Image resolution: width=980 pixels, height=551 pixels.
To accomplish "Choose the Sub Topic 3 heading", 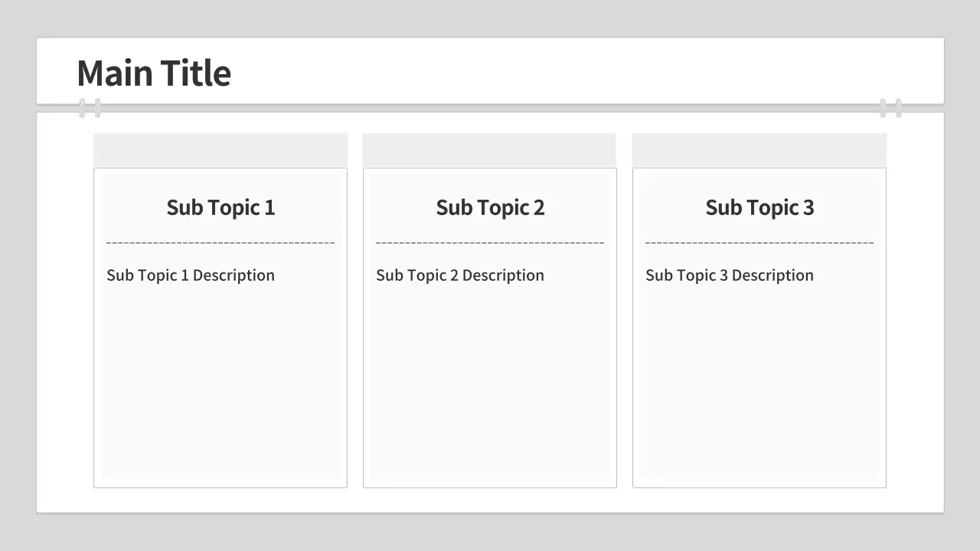I will click(x=759, y=207).
